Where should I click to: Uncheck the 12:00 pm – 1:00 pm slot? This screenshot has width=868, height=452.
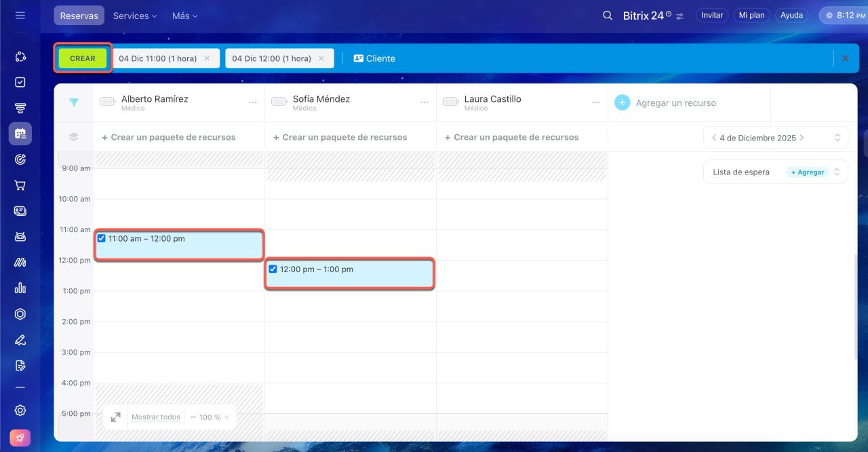(x=273, y=269)
